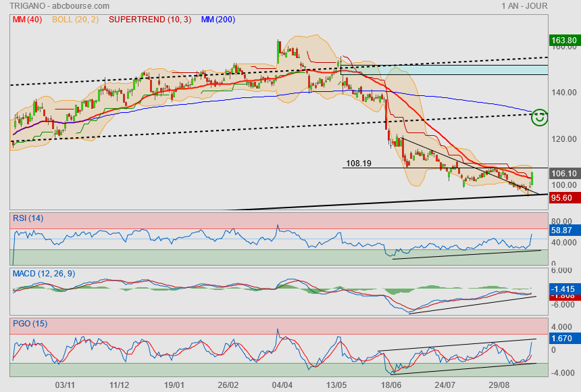Click the last green candlestick on chart
581x392 pixels.
[x=532, y=178]
